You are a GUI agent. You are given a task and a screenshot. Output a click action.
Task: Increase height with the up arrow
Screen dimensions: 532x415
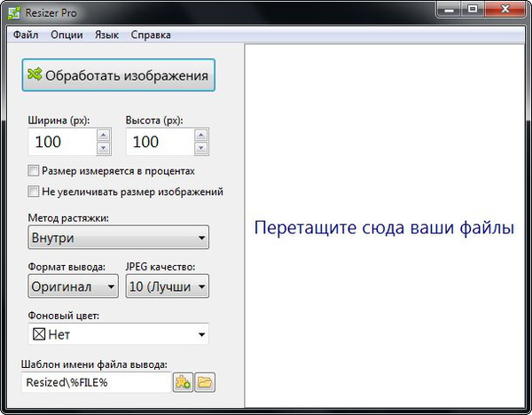click(200, 136)
